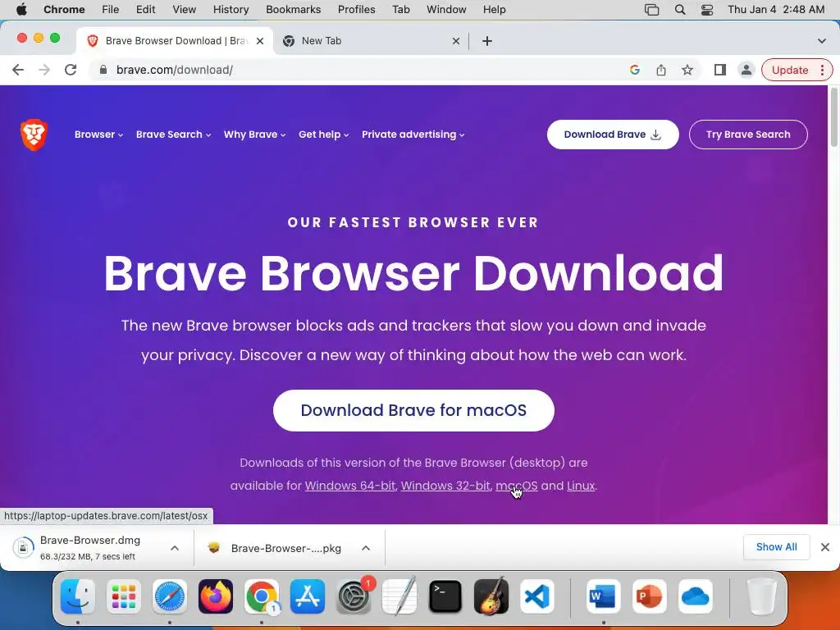Switch to the New Tab tab

[372, 41]
